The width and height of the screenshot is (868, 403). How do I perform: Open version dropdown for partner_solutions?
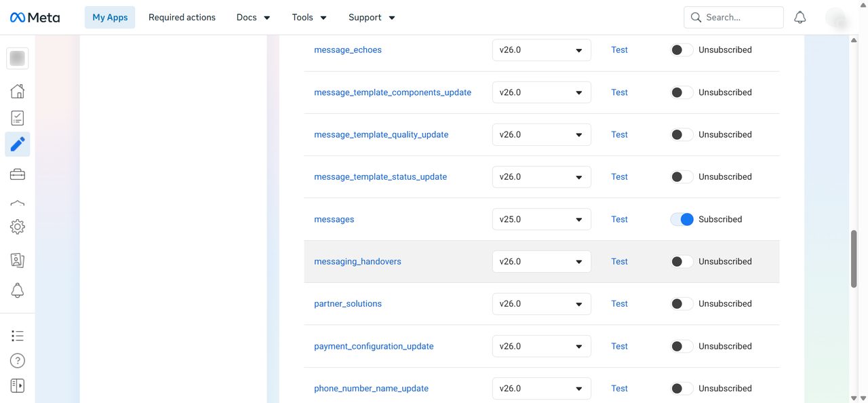click(x=542, y=304)
